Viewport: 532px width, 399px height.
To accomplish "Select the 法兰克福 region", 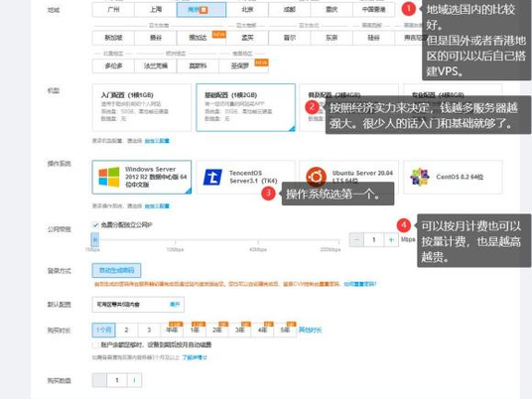I will (x=156, y=66).
